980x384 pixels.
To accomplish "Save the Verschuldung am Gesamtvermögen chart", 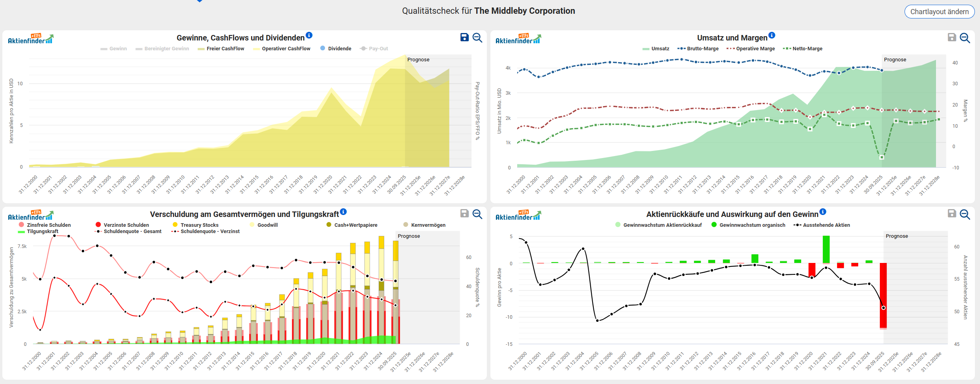I will point(464,213).
